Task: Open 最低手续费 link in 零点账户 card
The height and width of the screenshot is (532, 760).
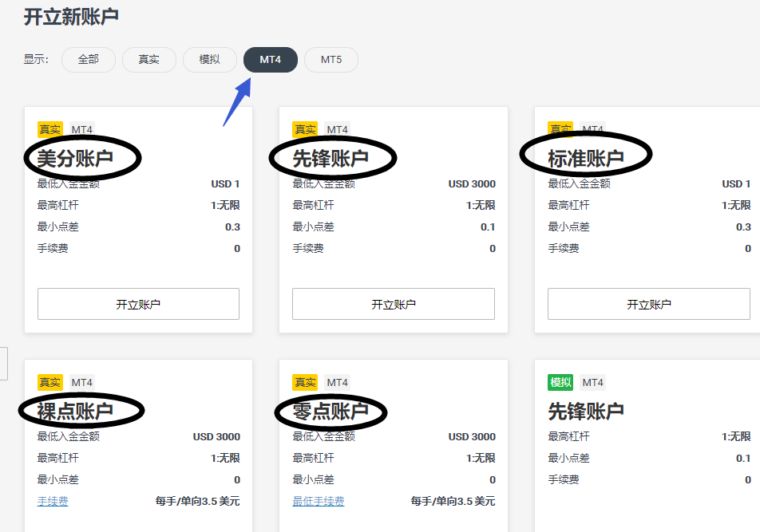Action: pos(319,502)
